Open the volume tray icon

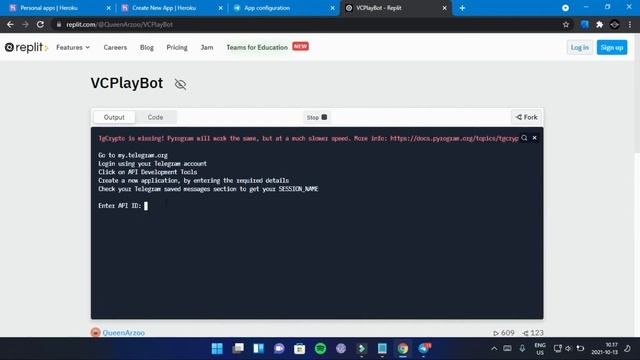pyautogui.click(x=569, y=348)
